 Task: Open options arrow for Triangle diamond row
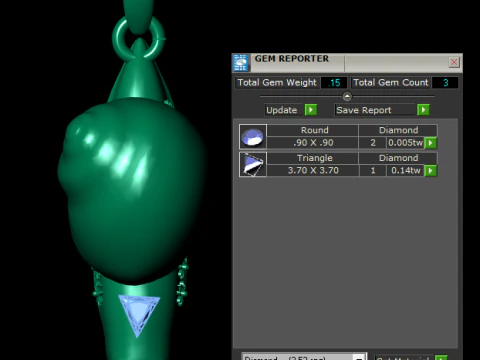(x=431, y=171)
